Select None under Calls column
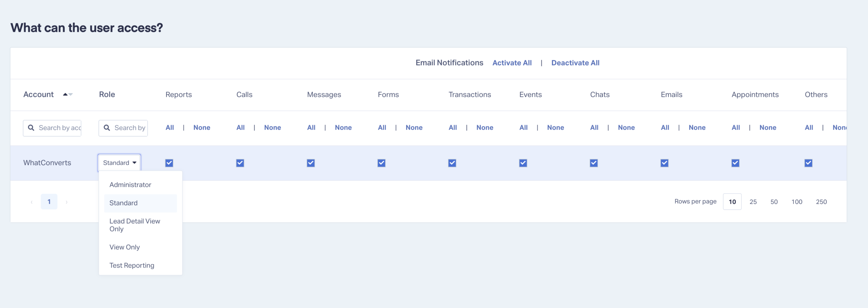 coord(273,128)
